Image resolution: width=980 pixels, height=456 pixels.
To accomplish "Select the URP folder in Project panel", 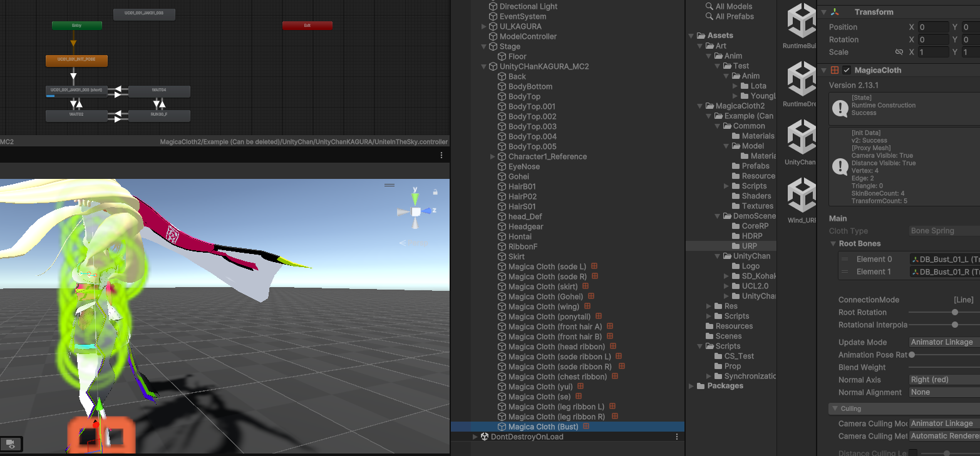I will (750, 246).
